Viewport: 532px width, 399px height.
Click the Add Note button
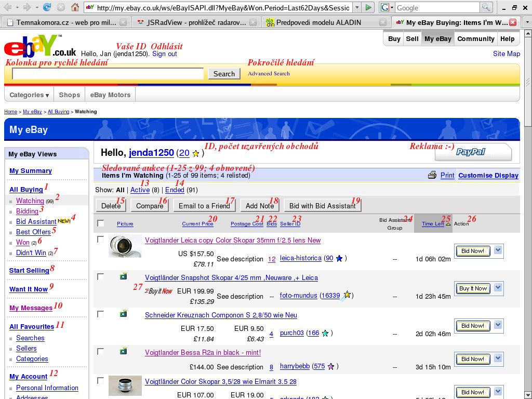point(260,206)
